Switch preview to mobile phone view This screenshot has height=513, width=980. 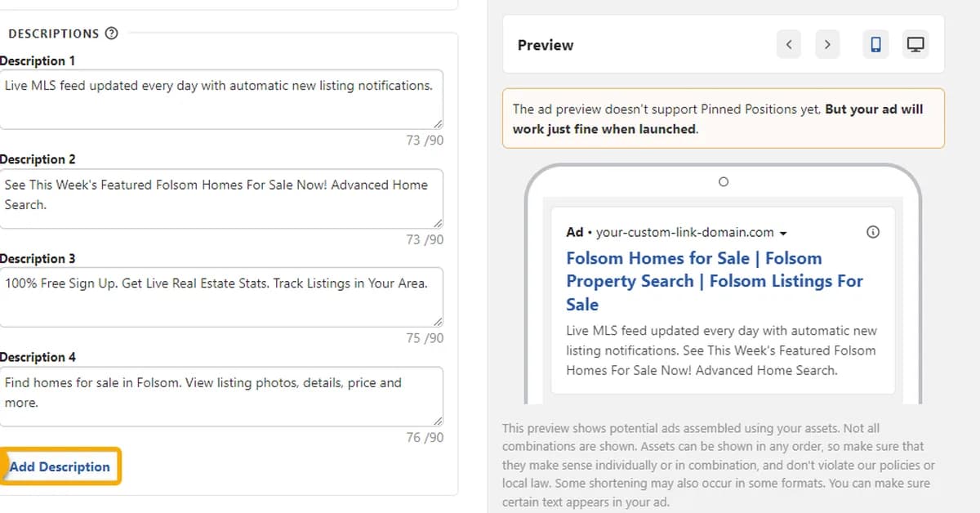click(875, 45)
